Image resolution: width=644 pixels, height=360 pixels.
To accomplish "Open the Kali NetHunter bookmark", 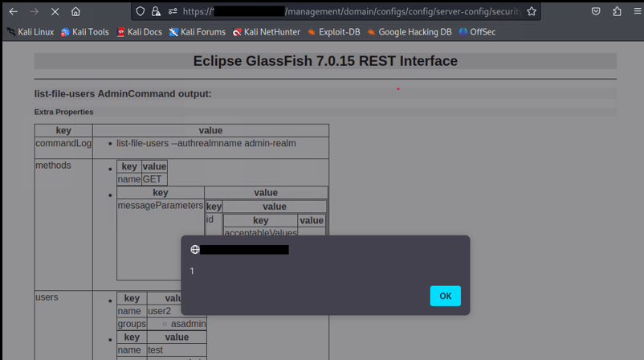I will pyautogui.click(x=267, y=32).
